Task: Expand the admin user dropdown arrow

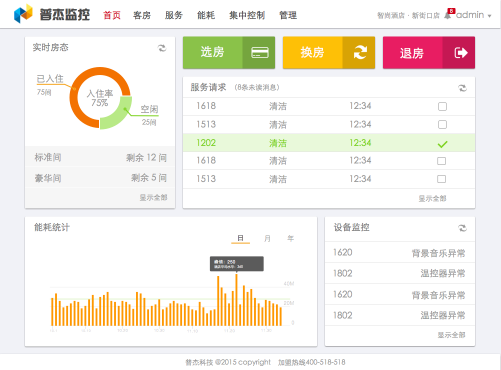Action: pos(489,16)
